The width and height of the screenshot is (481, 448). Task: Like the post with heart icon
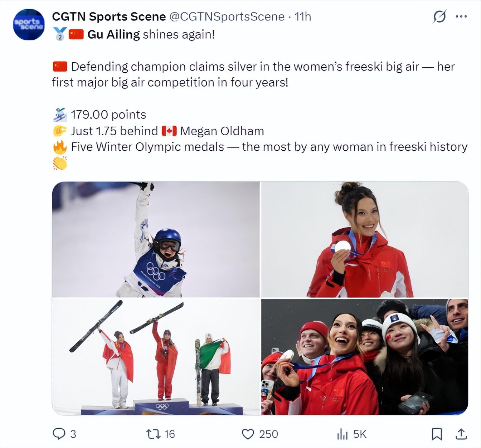pyautogui.click(x=248, y=434)
